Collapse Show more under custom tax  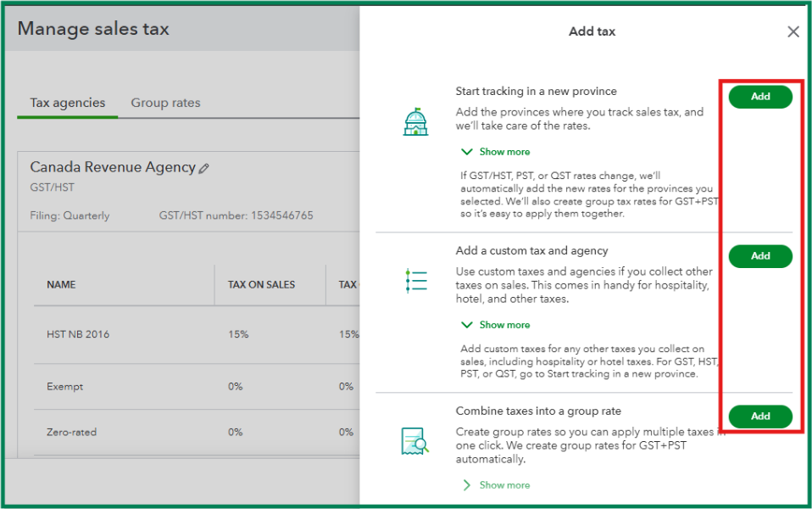(496, 325)
